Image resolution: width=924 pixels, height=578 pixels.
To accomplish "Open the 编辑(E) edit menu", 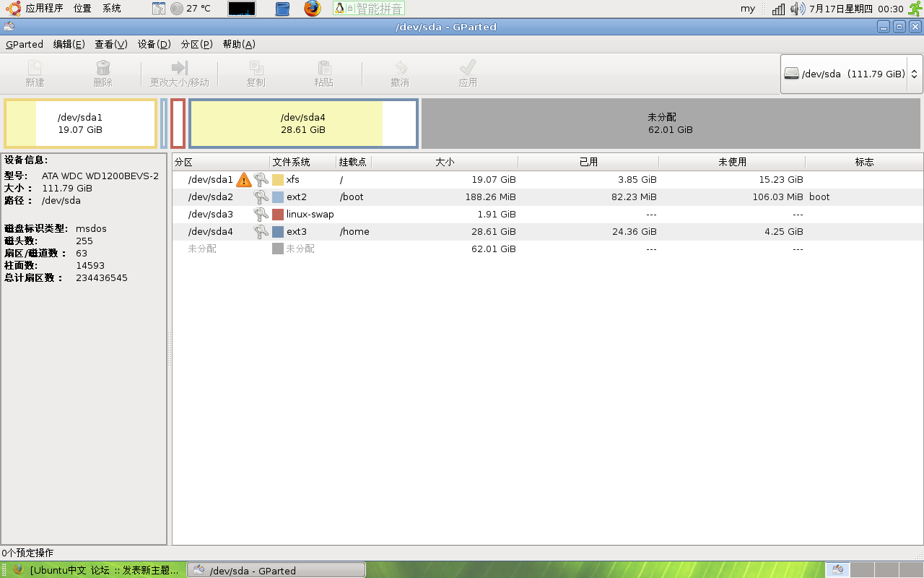I will coord(69,44).
